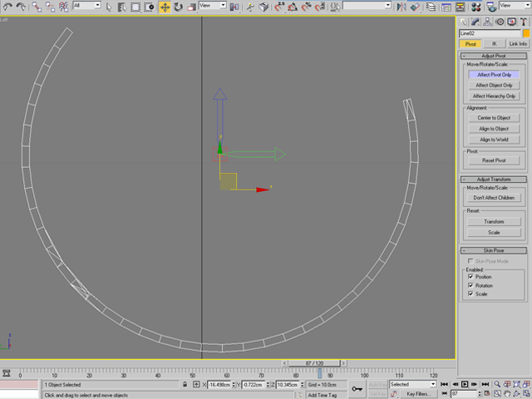Switch to Hierarchy command panel tab

click(x=488, y=22)
